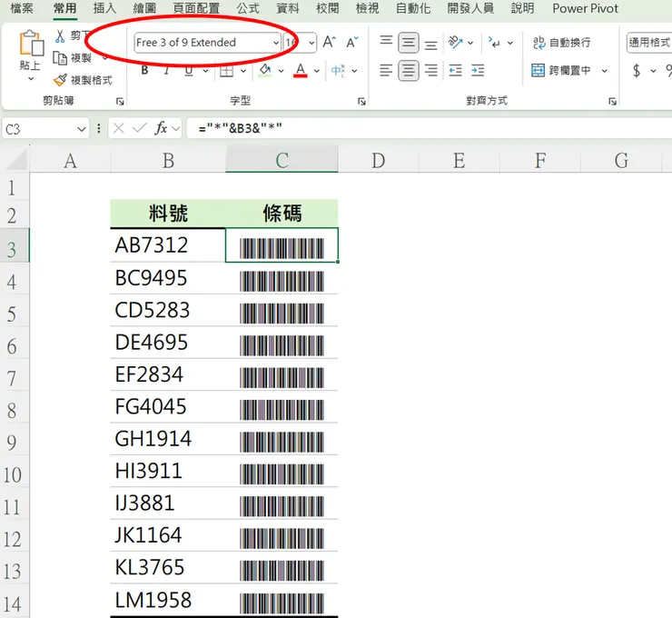Switch to the 資料 (Data) tab
Viewport: 672px width, 618px height.
[x=288, y=8]
